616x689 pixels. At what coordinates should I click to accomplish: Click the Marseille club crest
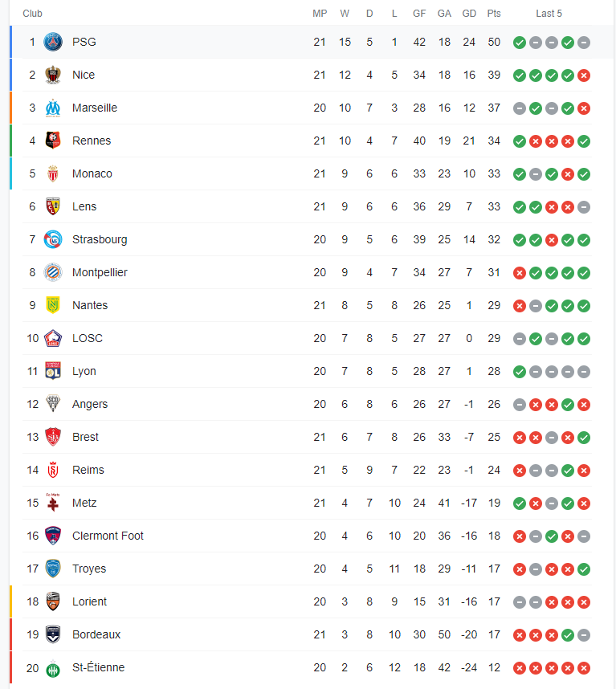(51, 108)
